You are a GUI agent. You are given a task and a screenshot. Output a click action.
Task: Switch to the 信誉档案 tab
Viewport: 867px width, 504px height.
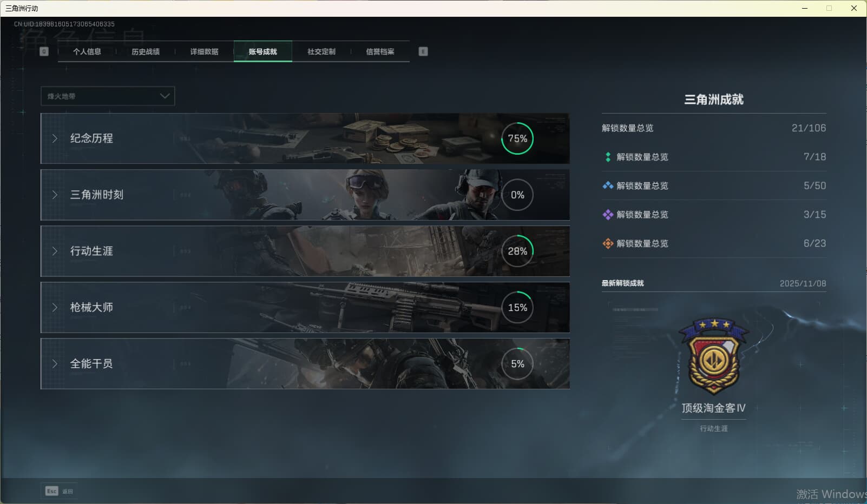coord(380,51)
